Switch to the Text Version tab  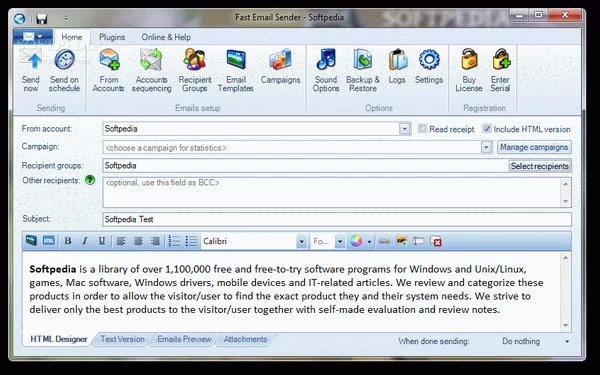pyautogui.click(x=122, y=339)
